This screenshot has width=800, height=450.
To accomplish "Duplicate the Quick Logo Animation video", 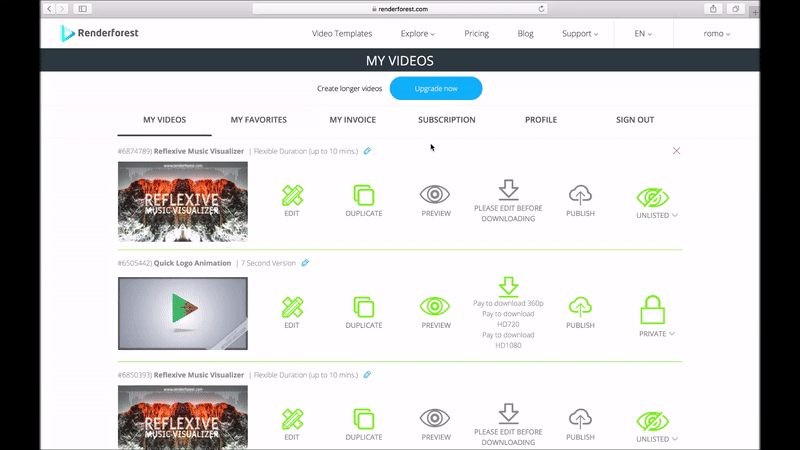I will [364, 313].
